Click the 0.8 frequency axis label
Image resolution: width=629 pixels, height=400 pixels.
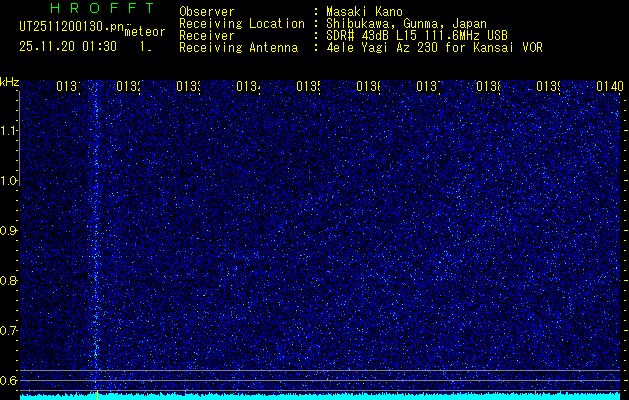tap(9, 280)
